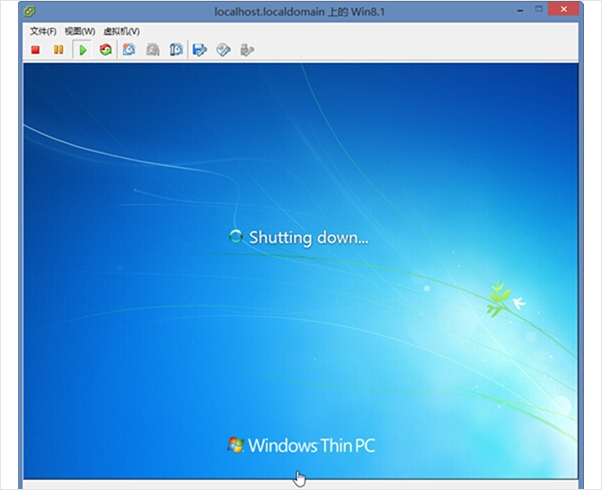Viewport: 602px width, 490px height.
Task: Open the 视图(W) menu
Action: pos(79,31)
